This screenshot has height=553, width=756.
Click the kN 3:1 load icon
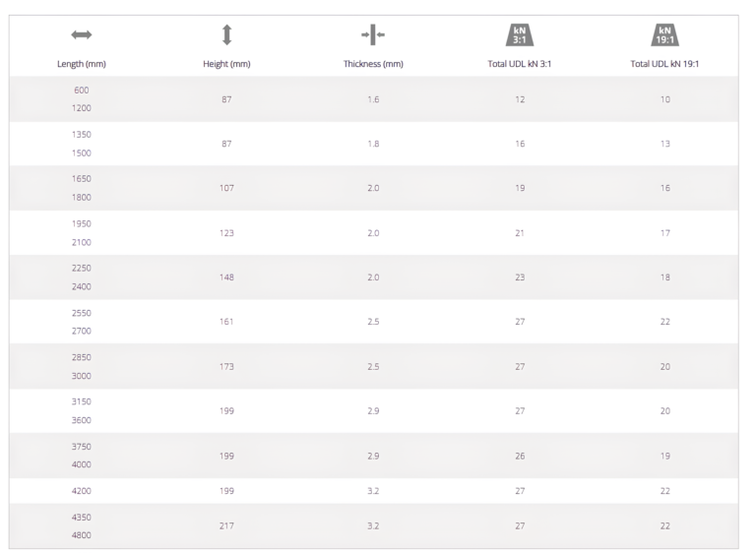[520, 35]
